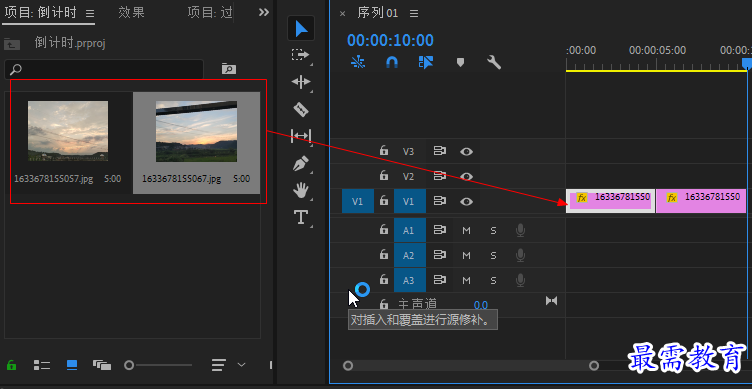Target the A1 audio track
The image size is (752, 389).
[410, 231]
